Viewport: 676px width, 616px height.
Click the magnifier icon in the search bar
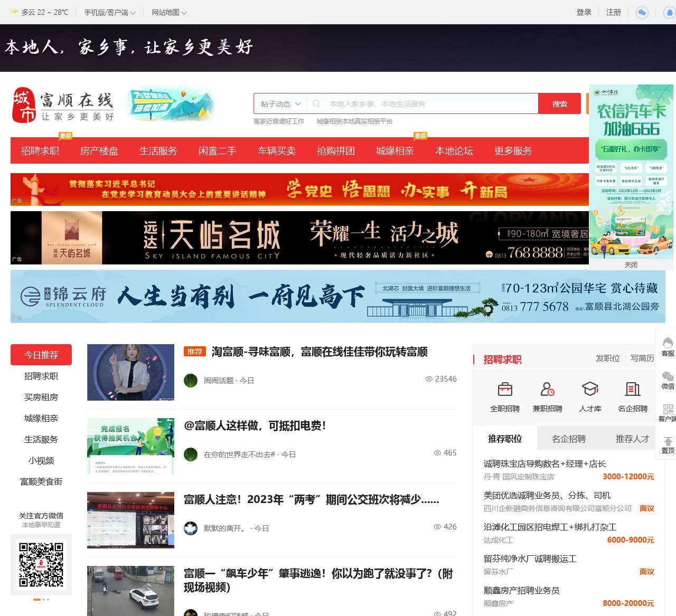pyautogui.click(x=316, y=103)
